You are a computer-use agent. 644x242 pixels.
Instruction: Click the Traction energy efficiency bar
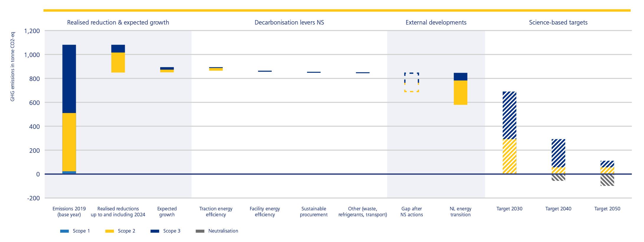pyautogui.click(x=216, y=69)
